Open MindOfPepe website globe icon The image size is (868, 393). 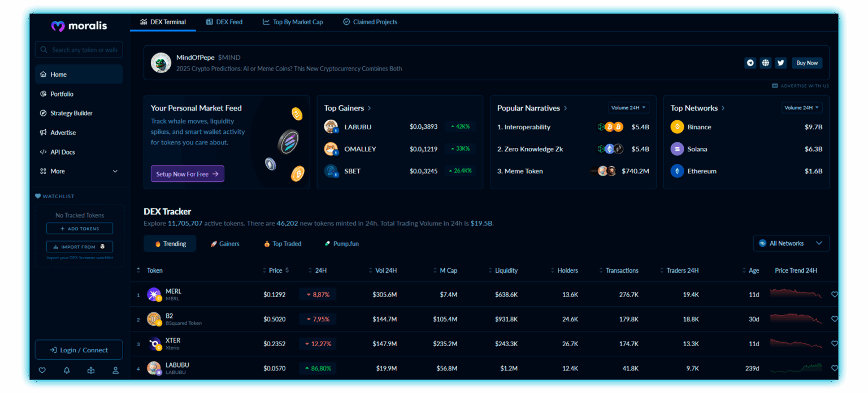(766, 63)
